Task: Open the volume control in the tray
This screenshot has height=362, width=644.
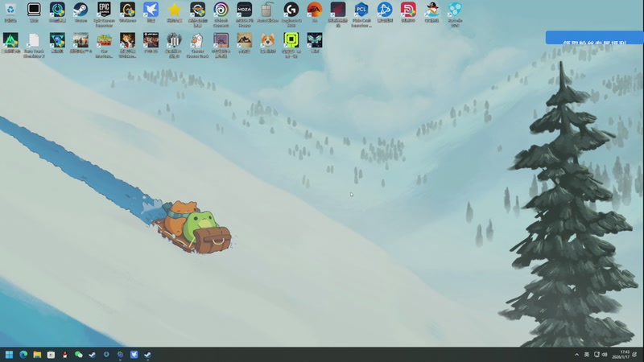Action: click(605, 355)
